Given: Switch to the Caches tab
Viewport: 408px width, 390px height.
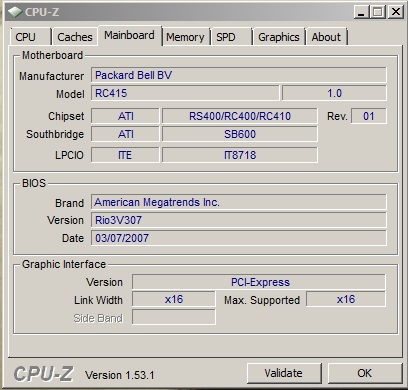Looking at the screenshot, I should [75, 37].
